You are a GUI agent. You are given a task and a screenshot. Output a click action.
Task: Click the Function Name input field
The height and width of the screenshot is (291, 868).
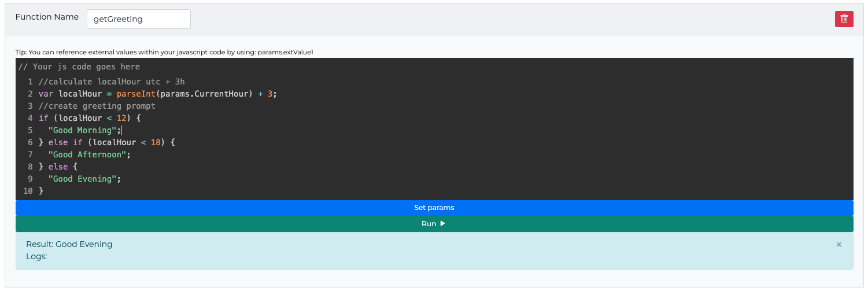138,19
